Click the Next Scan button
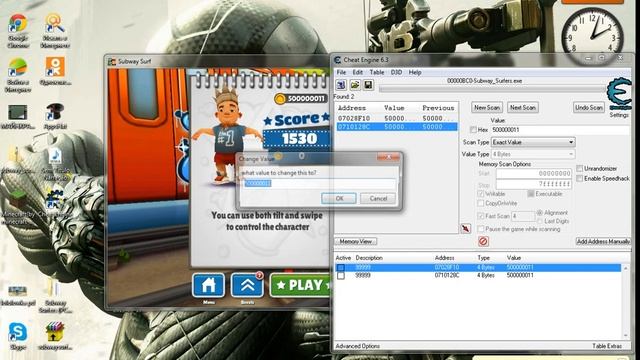Viewport: 640px width, 360px height. point(523,107)
